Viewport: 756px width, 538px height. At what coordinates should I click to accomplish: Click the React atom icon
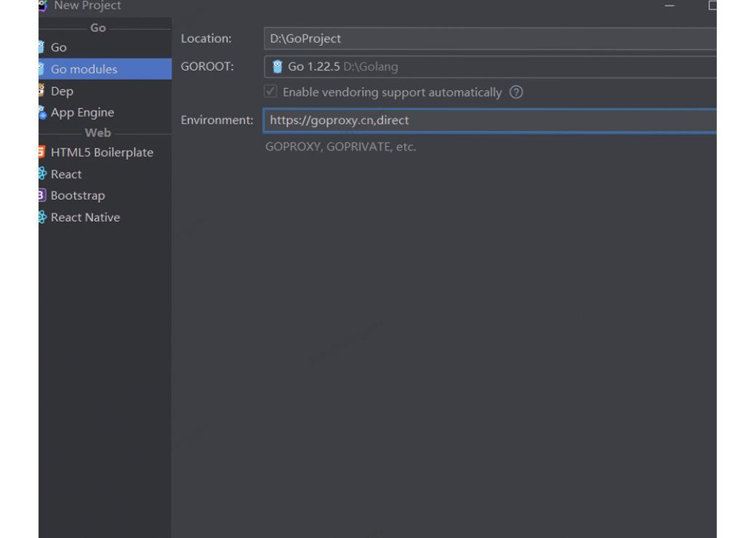click(42, 174)
